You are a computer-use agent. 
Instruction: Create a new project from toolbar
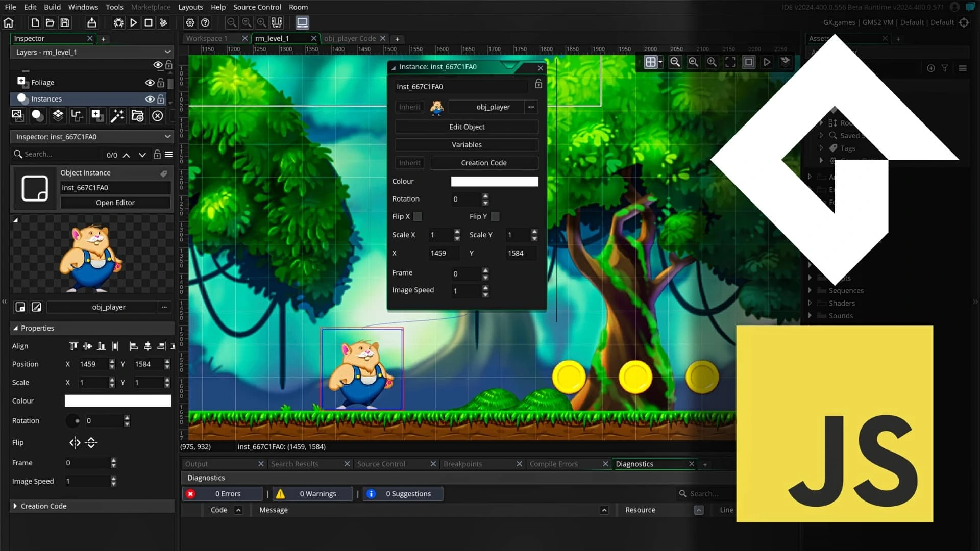click(x=35, y=22)
